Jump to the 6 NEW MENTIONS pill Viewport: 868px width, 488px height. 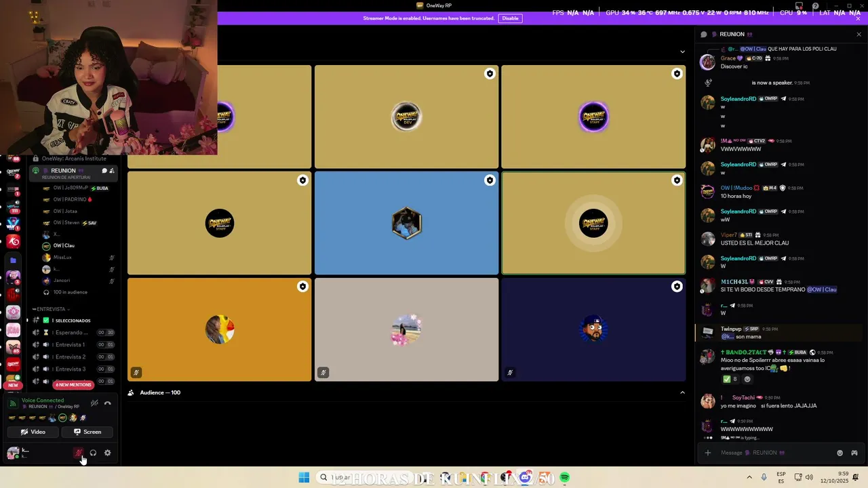(73, 384)
